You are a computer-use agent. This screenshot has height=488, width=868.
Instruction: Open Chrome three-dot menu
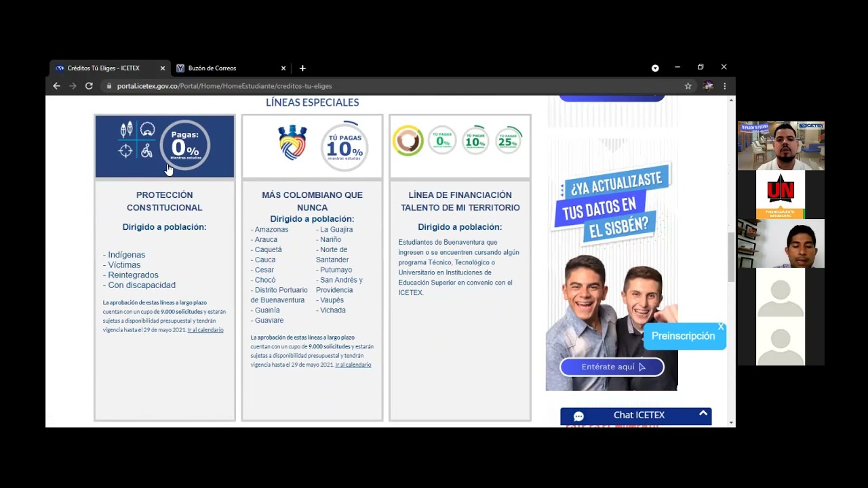(x=724, y=86)
